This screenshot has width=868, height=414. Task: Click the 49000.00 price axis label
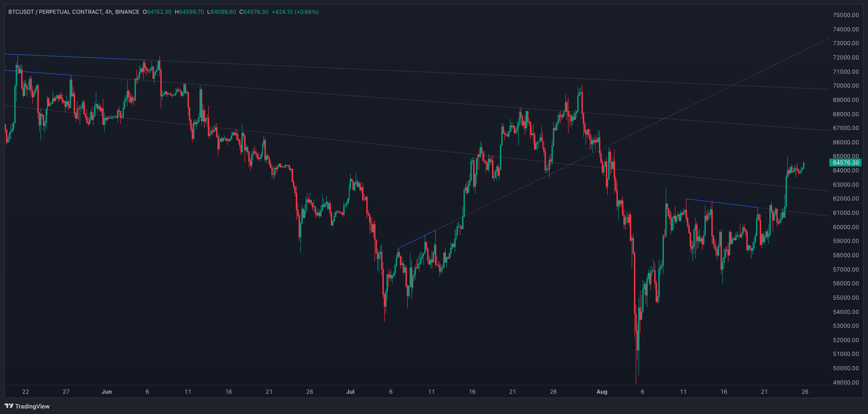(x=846, y=383)
